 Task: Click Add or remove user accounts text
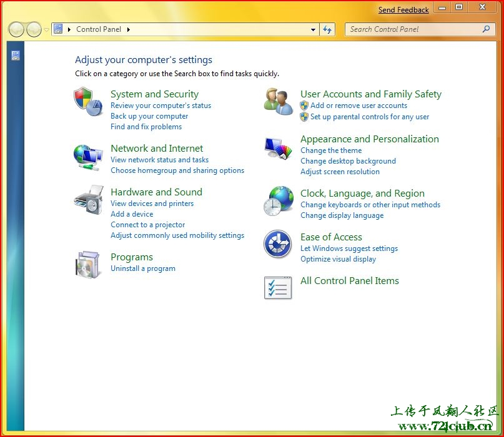click(x=358, y=106)
